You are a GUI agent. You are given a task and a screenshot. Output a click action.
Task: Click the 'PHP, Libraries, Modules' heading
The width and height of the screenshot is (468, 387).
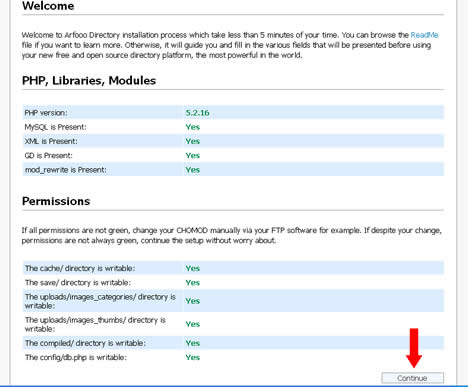click(89, 81)
